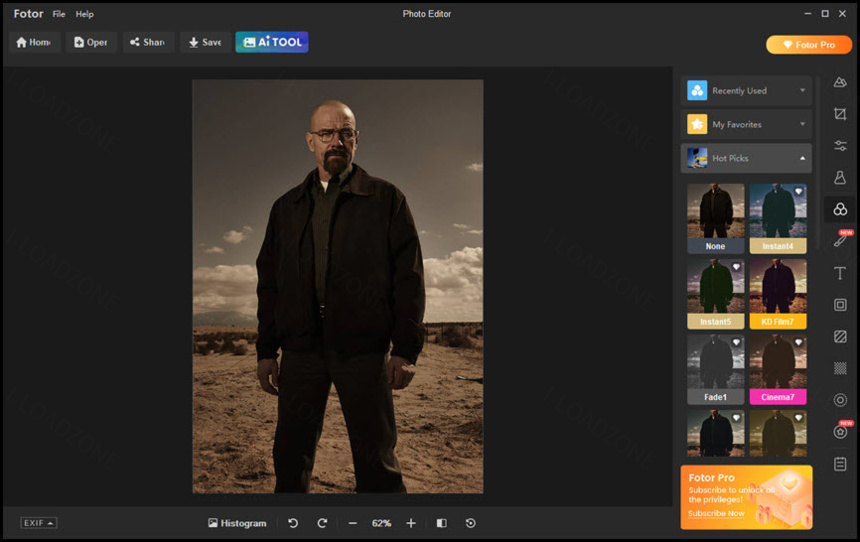Favorite the Fade1 filter heart

pos(736,342)
